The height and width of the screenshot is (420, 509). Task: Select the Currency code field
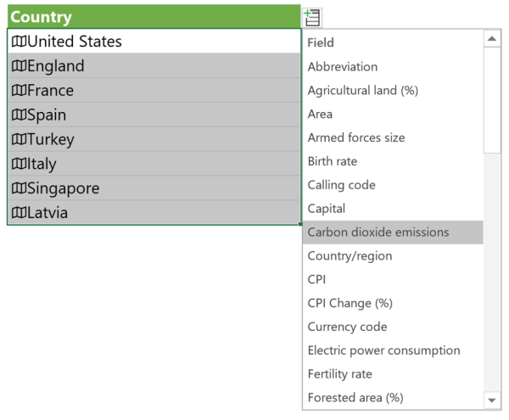coord(347,327)
